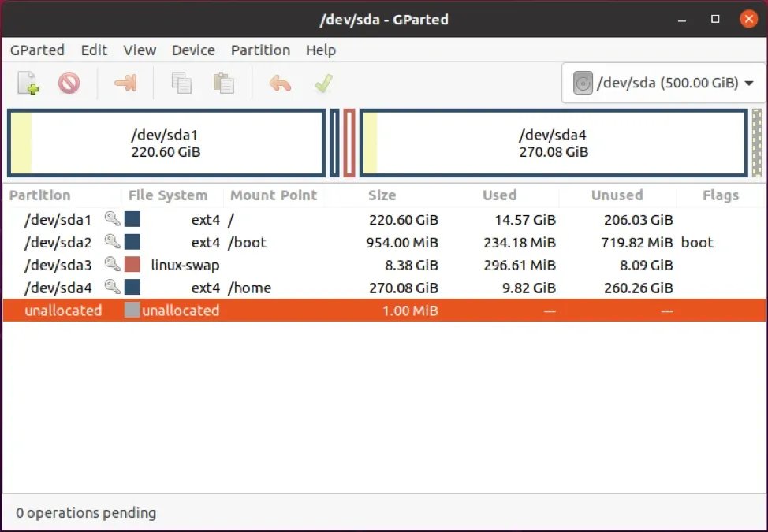Click the Mount Point column header
The image size is (768, 532).
pos(274,195)
